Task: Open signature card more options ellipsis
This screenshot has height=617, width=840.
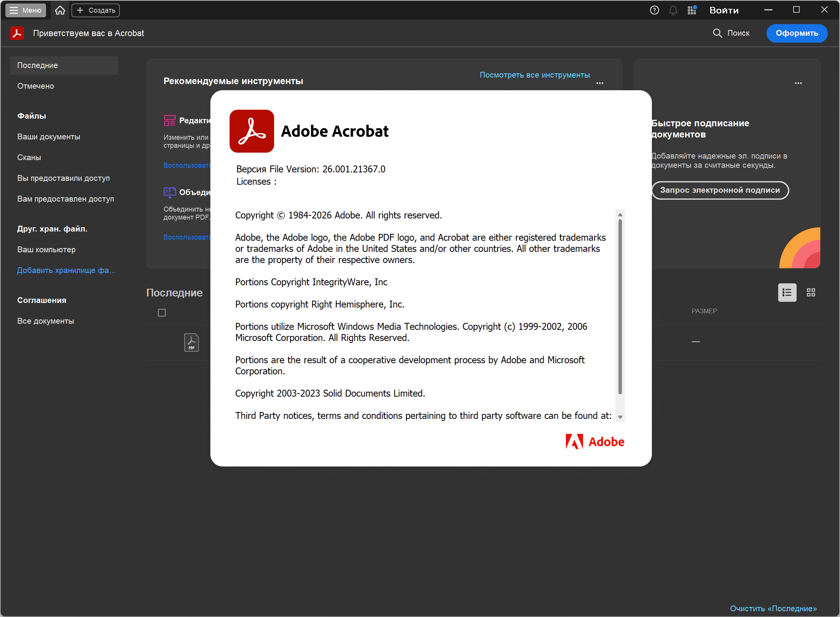Action: click(x=798, y=83)
